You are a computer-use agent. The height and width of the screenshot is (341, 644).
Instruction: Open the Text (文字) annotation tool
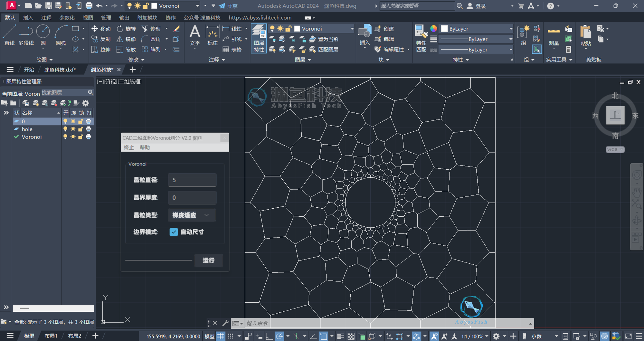(195, 35)
